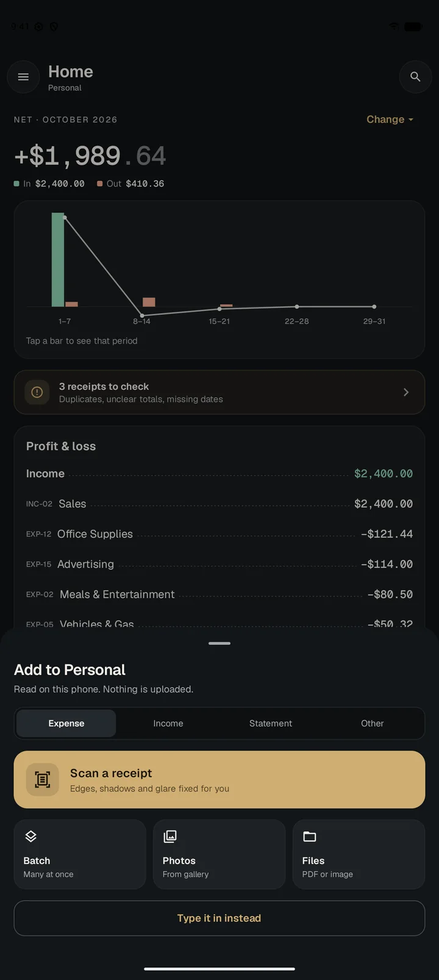Expand the 3 receipts to check chevron
Image resolution: width=439 pixels, height=980 pixels.
(406, 392)
